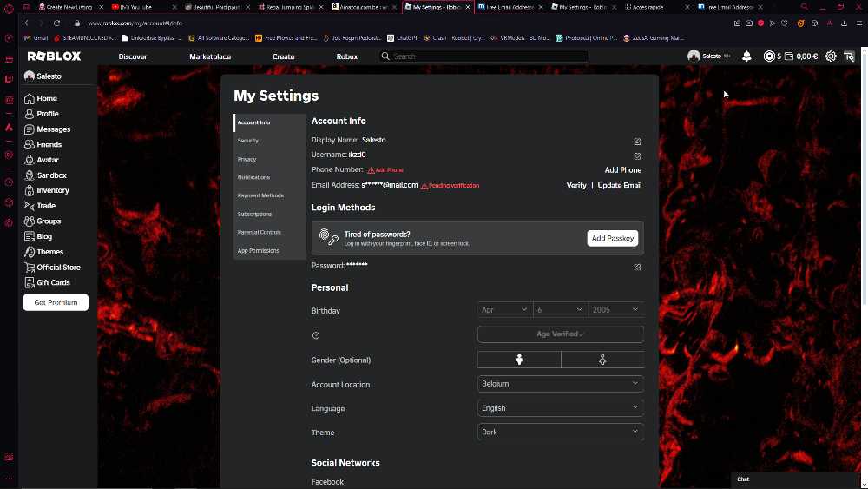The image size is (868, 489).
Task: Click the Robux balance icon
Action: (x=769, y=56)
